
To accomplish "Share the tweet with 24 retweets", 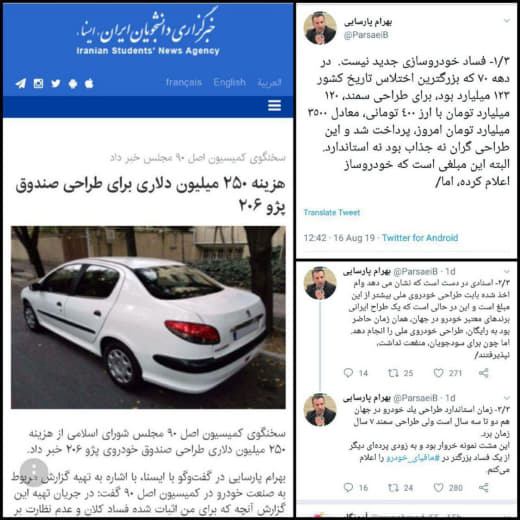I will coord(484,488).
